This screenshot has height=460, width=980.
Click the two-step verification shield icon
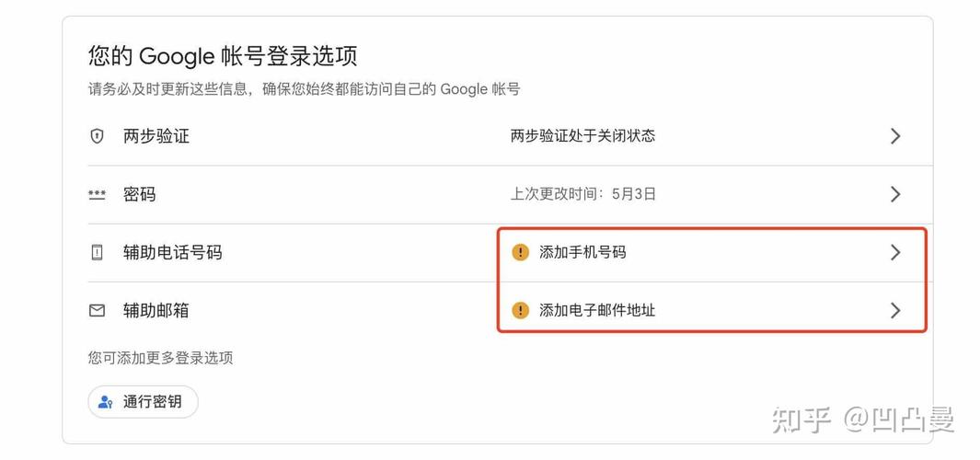97,136
